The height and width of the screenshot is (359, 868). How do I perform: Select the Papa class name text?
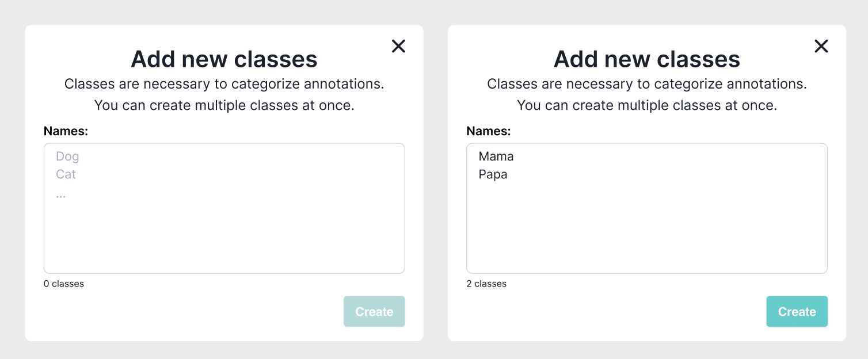pyautogui.click(x=493, y=174)
